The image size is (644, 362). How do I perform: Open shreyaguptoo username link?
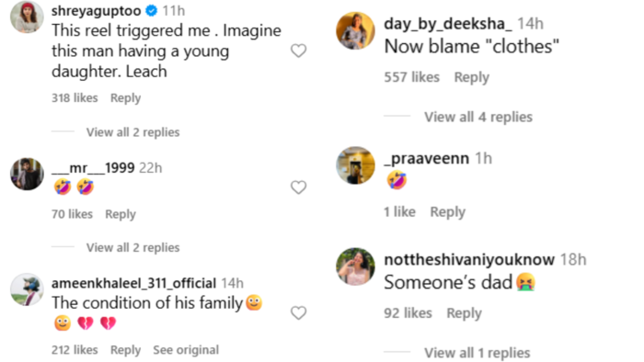click(x=96, y=11)
